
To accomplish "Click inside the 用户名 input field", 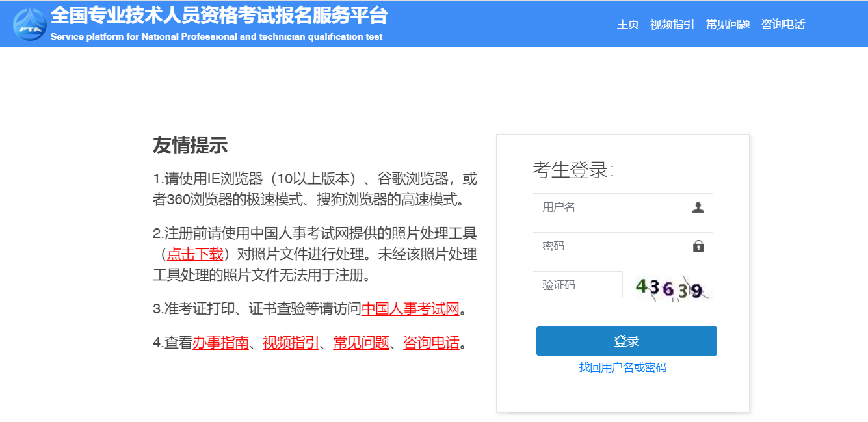I will [x=605, y=206].
